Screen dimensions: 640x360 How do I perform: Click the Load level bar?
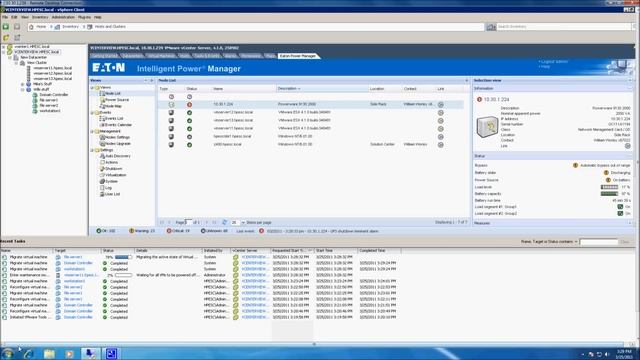[x=609, y=187]
